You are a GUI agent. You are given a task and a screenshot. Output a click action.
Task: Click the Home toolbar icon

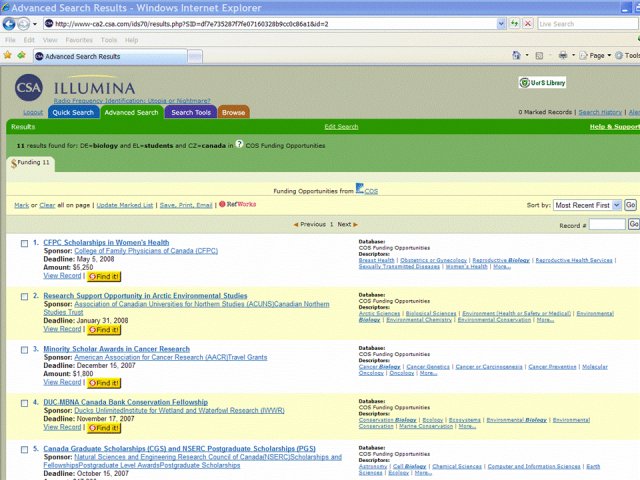click(516, 55)
